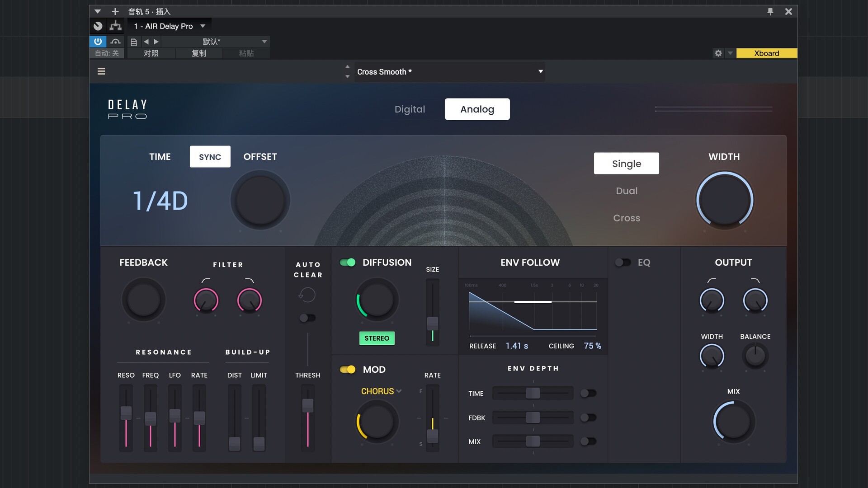Click the routing channel editor icon
The width and height of the screenshot is (868, 488).
116,26
